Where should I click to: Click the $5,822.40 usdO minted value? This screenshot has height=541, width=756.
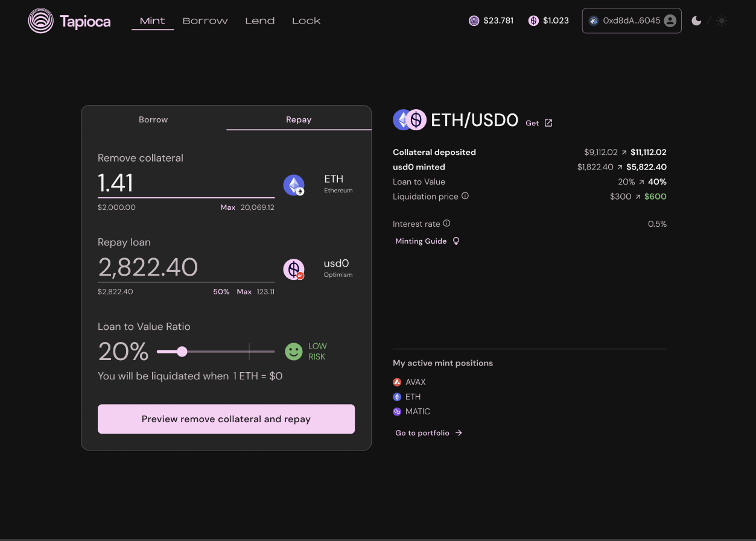click(x=647, y=167)
